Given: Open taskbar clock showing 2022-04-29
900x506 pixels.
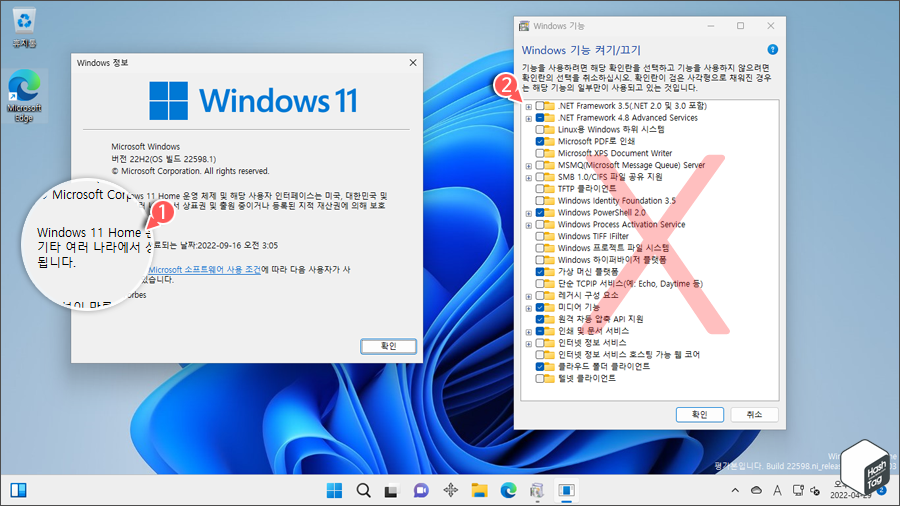Looking at the screenshot, I should coord(849,490).
